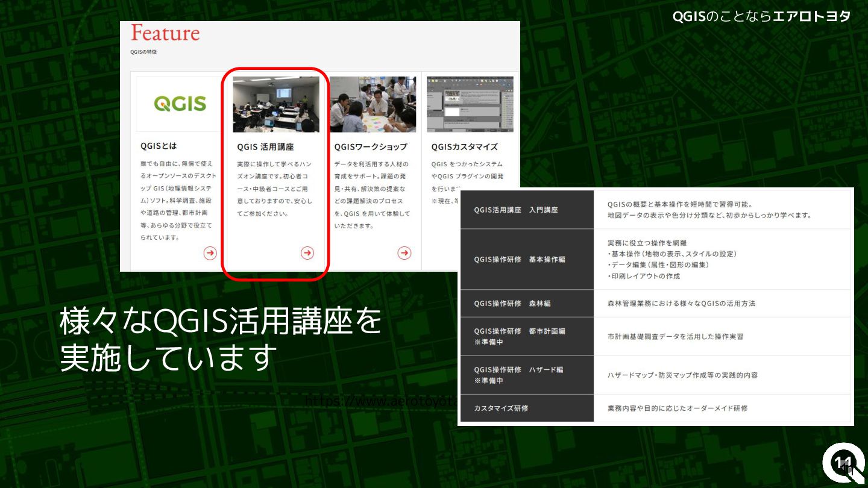Viewport: 868px width, 488px height.
Task: Click the arrow icon under QGISワークショップ card
Action: coord(404,253)
